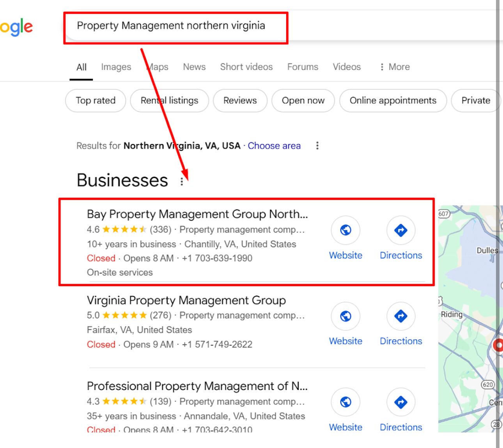
Task: Expand the More search options menu
Action: (395, 67)
